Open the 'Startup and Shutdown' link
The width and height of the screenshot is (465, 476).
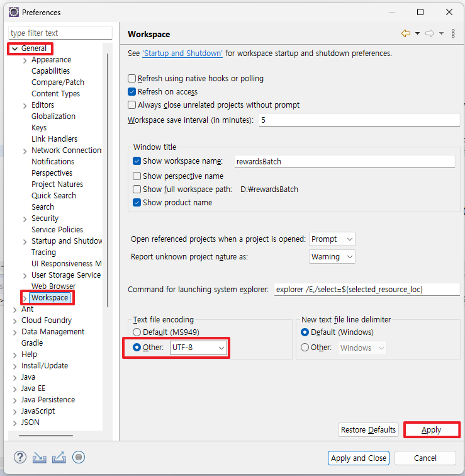182,54
